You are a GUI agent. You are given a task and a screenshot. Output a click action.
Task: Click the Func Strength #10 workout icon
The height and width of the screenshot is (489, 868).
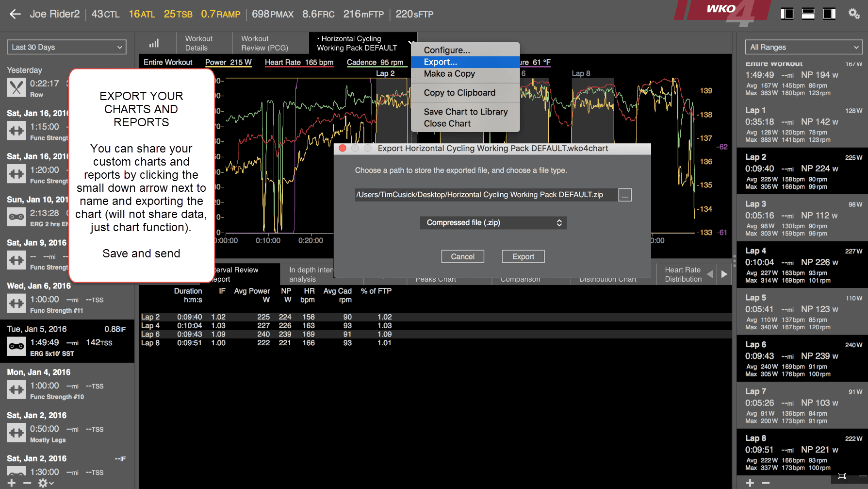(16, 390)
